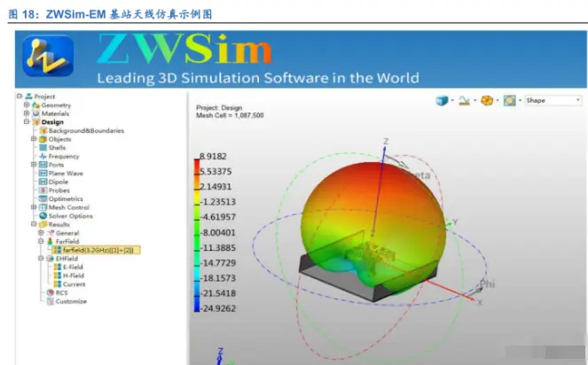The width and height of the screenshot is (588, 365).
Task: Click the Geometry icon
Action: coord(35,105)
